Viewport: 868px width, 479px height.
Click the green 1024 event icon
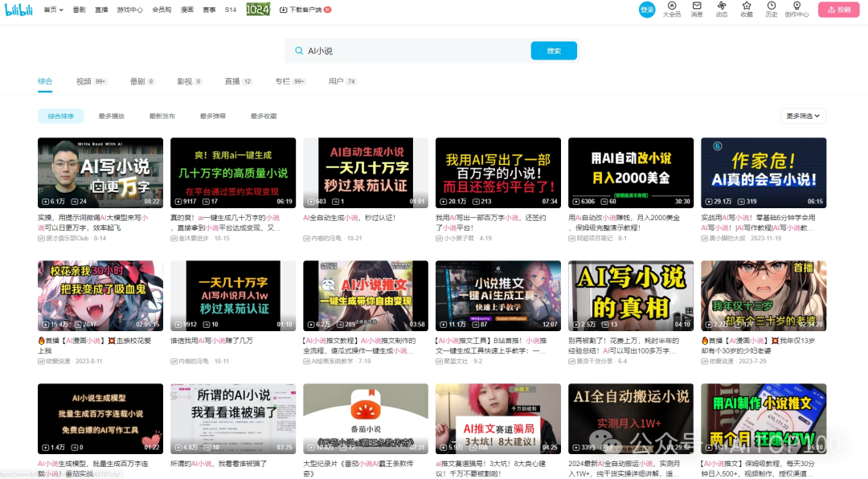click(257, 9)
